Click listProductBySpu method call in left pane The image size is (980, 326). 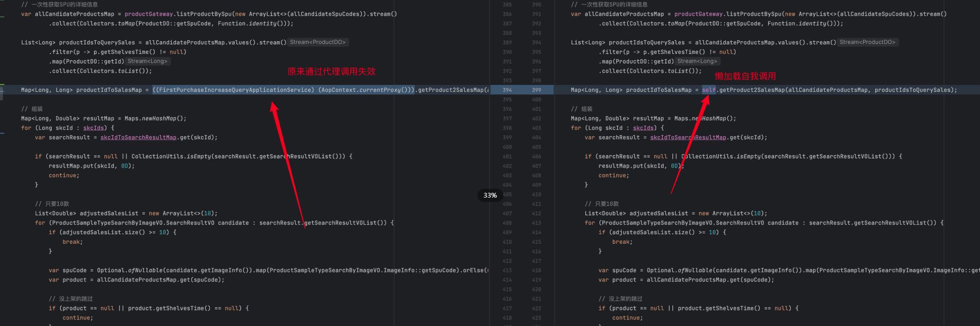(204, 14)
